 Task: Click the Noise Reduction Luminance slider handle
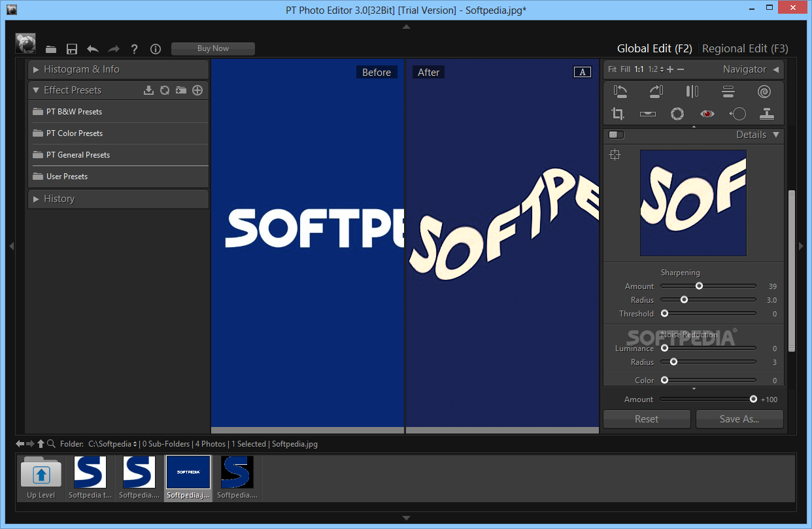pyautogui.click(x=664, y=348)
